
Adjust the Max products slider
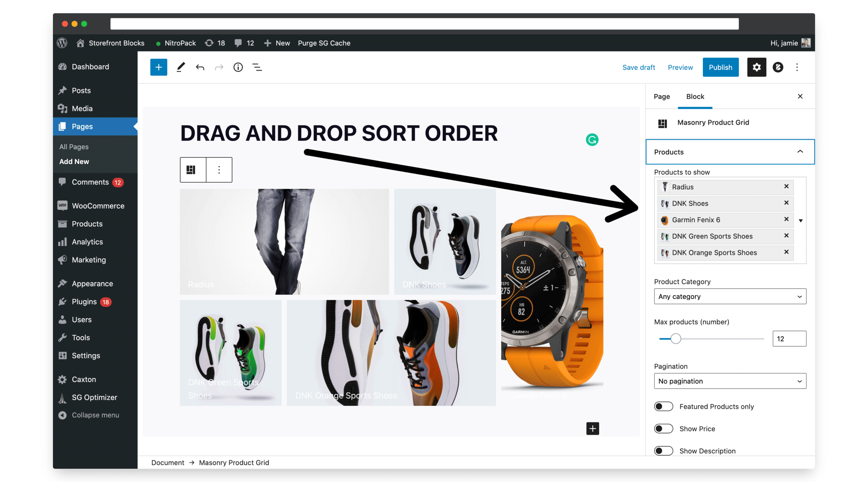click(675, 339)
